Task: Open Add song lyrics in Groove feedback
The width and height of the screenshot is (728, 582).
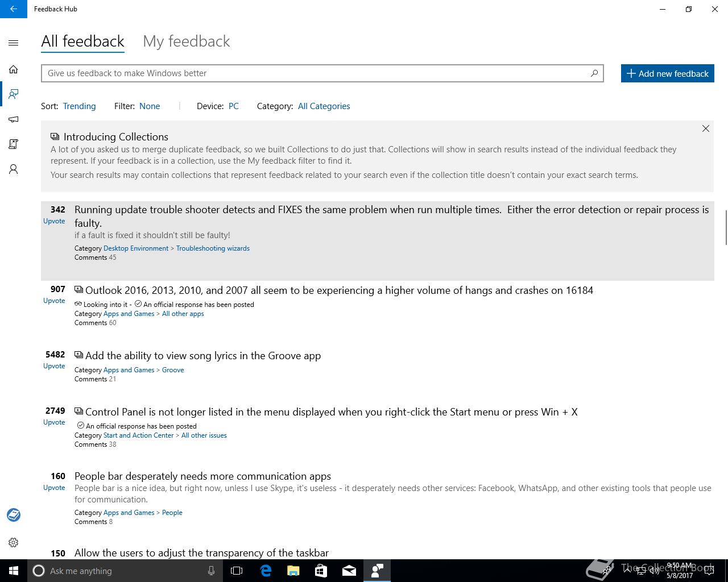Action: click(x=203, y=356)
